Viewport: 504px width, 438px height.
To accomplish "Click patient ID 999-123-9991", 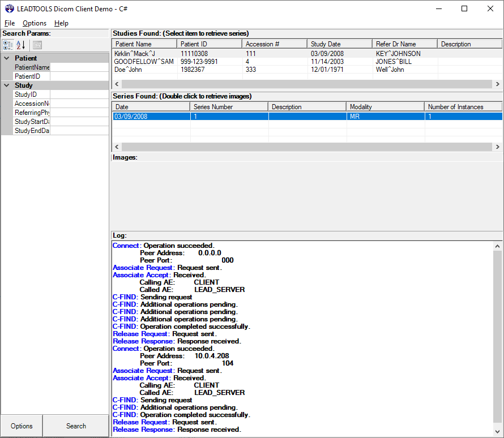I will [199, 62].
